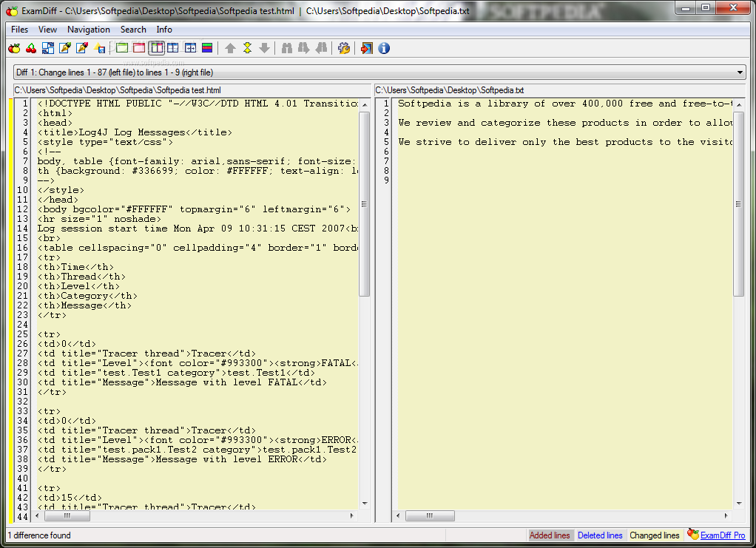Screen dimensions: 756x548
Task: Click the <th>Category</th> line
Action: point(87,296)
